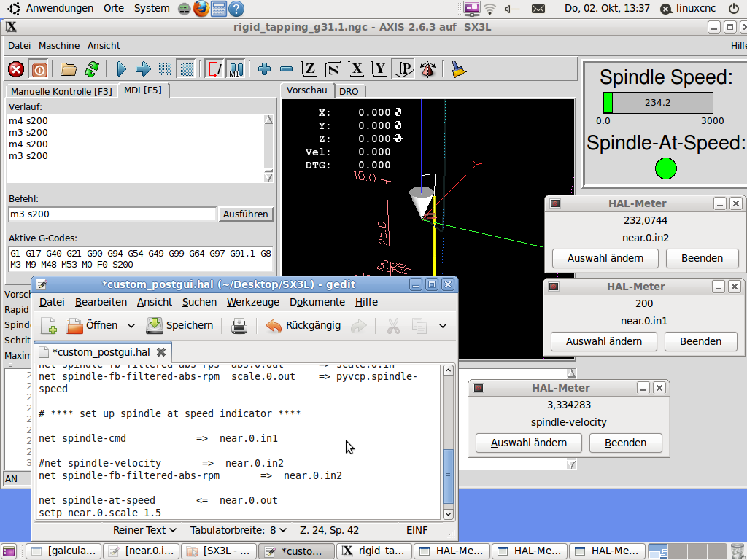Open Manuelle Kontrolle [F3] tab
The width and height of the screenshot is (747, 560).
(x=61, y=91)
